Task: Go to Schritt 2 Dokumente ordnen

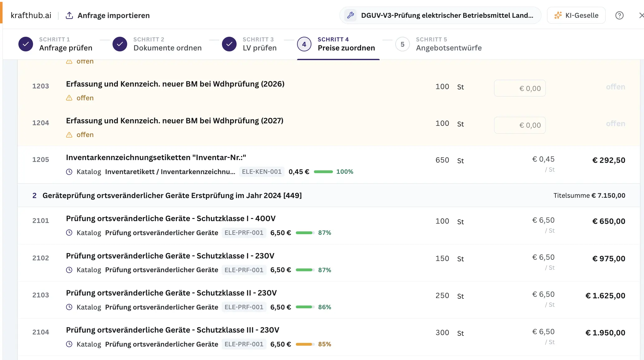Action: pos(157,44)
